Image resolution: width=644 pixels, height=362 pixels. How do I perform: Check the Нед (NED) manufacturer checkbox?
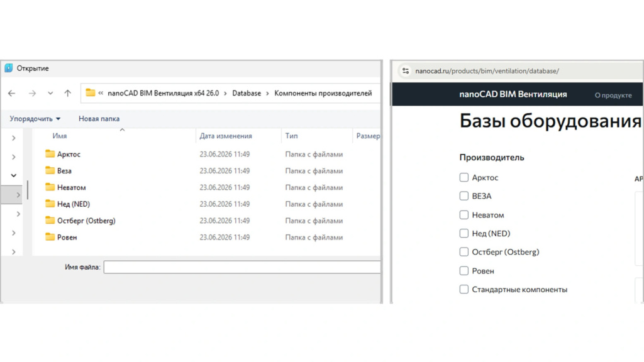(464, 233)
